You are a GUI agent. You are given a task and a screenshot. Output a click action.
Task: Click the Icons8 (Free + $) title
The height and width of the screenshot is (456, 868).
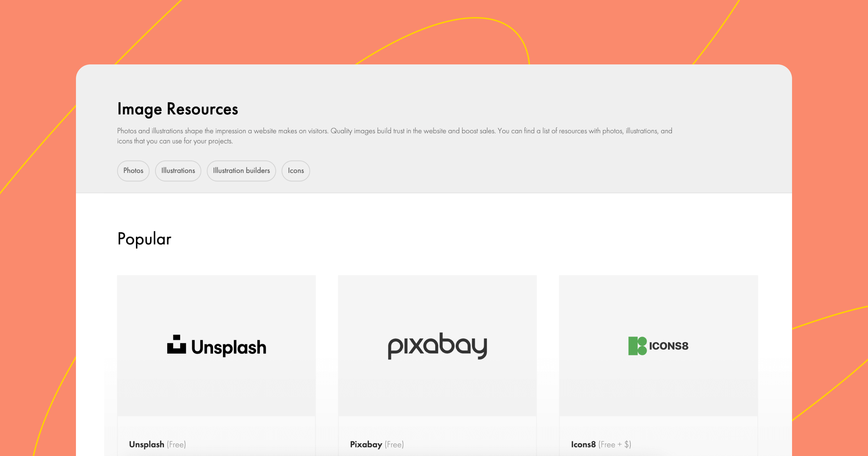tap(601, 444)
